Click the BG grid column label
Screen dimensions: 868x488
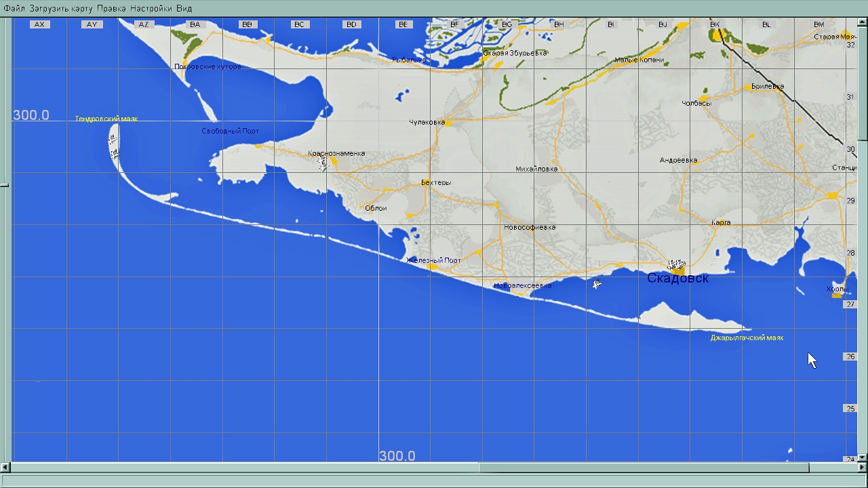[x=507, y=24]
